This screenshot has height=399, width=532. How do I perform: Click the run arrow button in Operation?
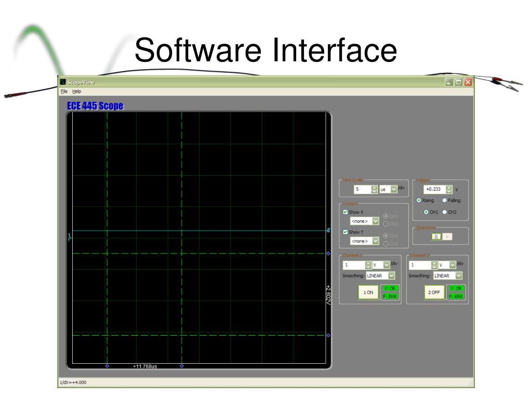[x=447, y=236]
